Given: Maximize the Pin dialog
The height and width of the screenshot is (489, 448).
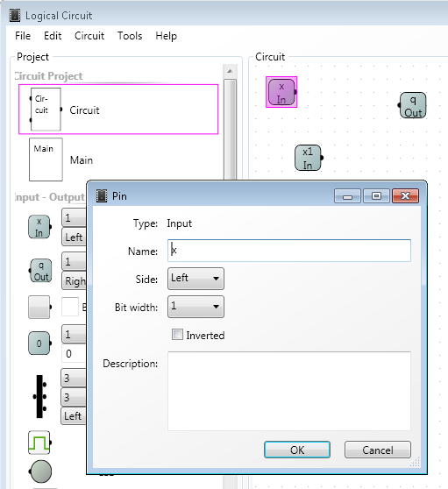Looking at the screenshot, I should click(x=376, y=195).
